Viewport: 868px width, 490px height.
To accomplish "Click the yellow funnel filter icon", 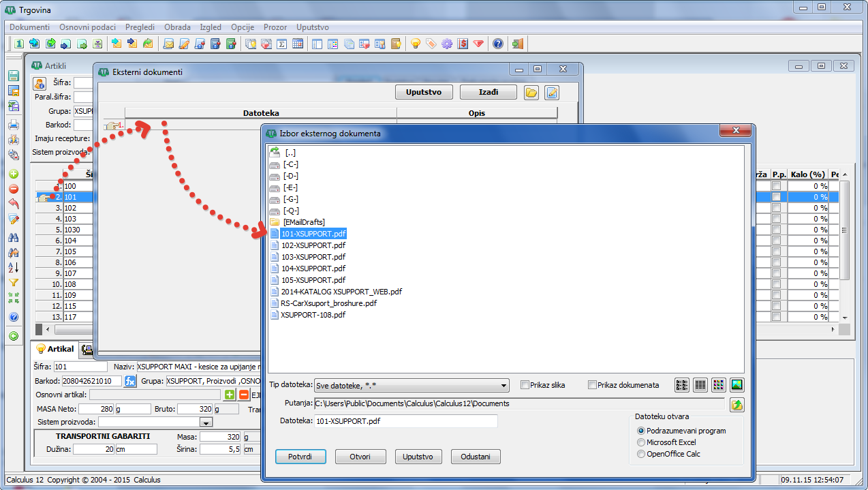I will pos(13,282).
